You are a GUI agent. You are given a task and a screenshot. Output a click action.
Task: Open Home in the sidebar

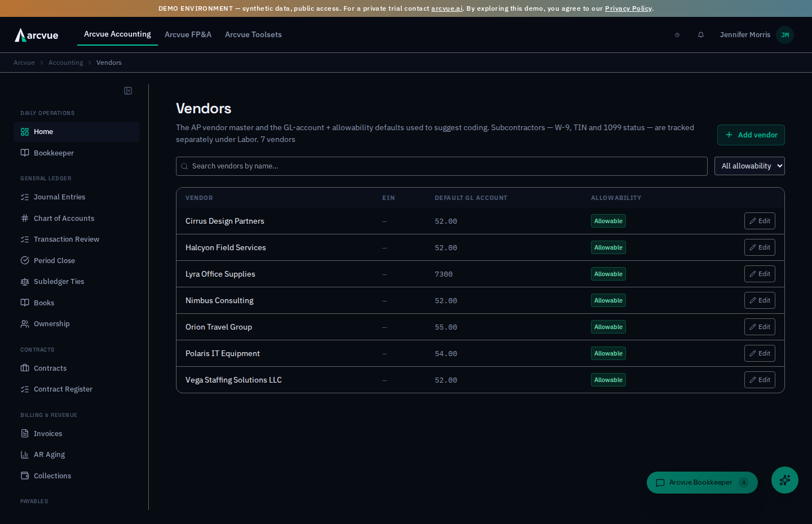[76, 132]
